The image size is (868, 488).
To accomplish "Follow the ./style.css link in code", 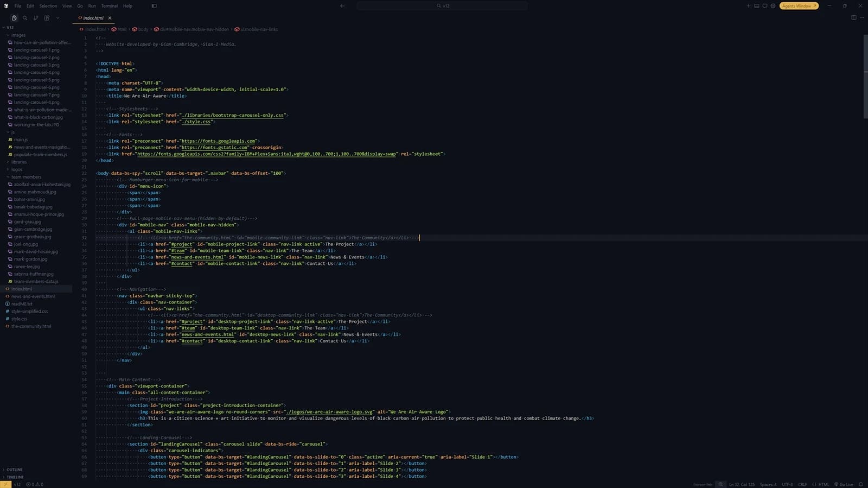I will (196, 122).
